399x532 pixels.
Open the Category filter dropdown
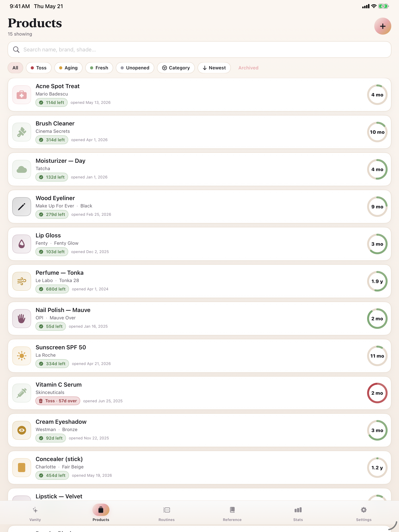[176, 68]
